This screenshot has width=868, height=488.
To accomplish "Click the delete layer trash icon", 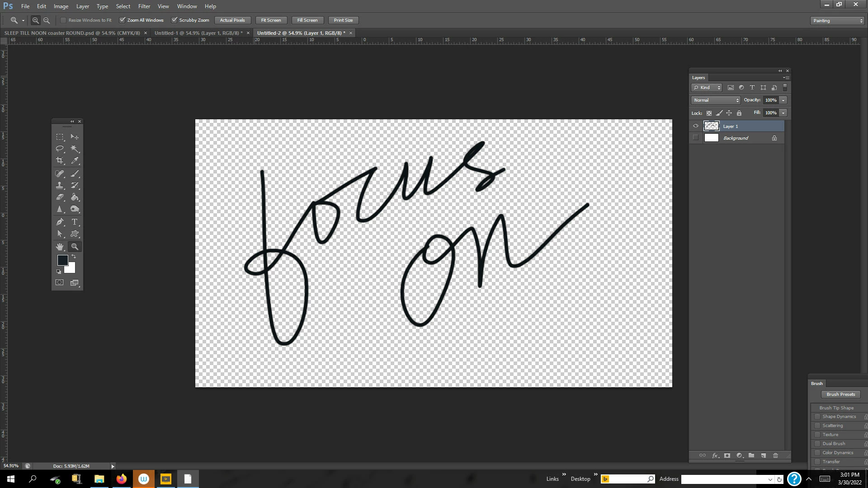I will click(x=775, y=455).
